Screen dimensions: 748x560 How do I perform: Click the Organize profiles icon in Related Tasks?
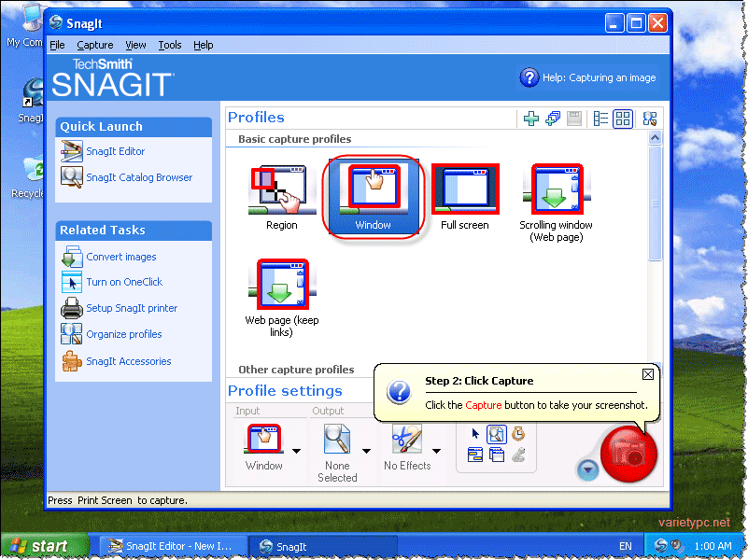(72, 333)
